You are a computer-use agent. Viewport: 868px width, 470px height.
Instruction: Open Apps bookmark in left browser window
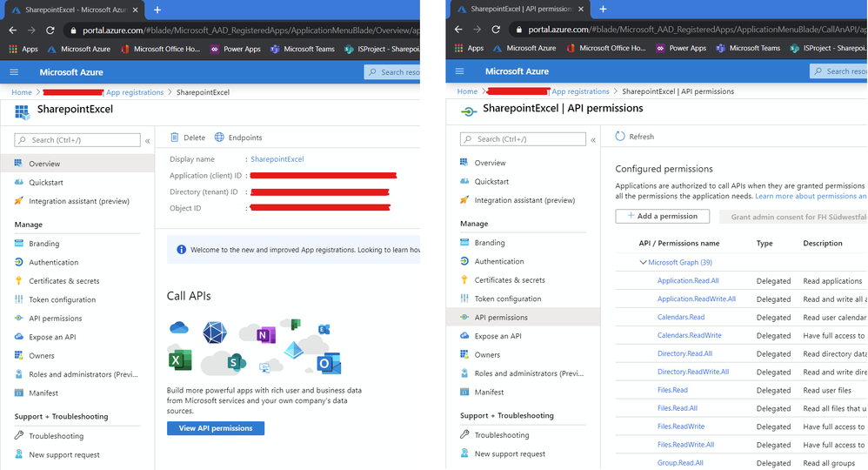click(x=23, y=49)
